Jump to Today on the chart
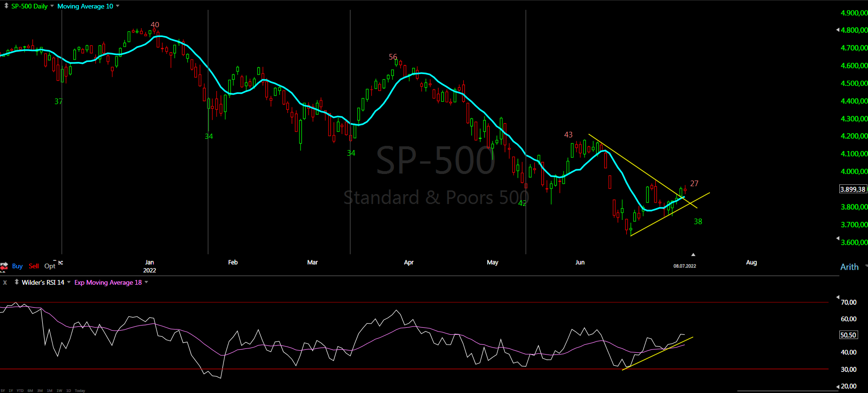The height and width of the screenshot is (393, 868). 80,391
